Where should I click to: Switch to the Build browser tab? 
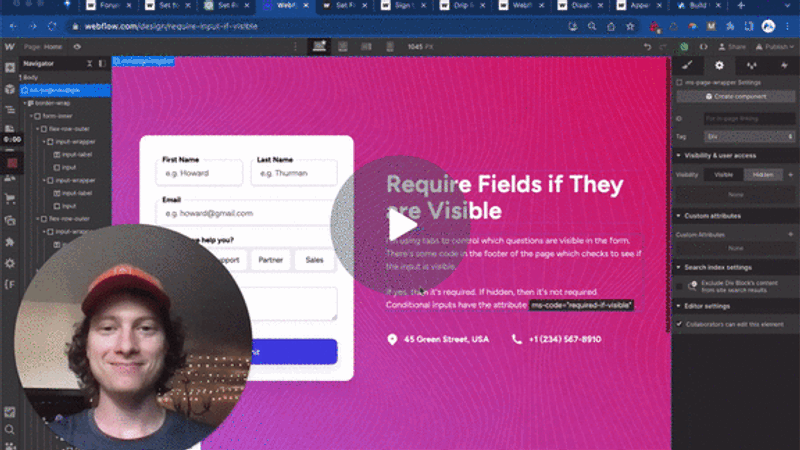coord(698,6)
